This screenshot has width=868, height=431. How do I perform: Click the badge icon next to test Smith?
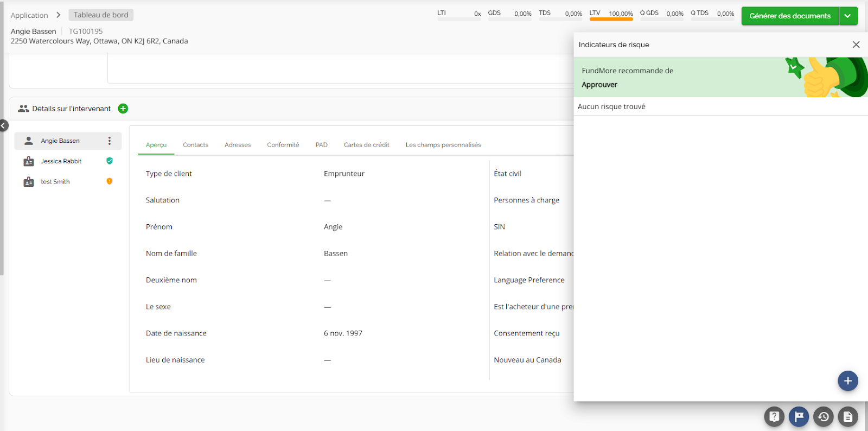[x=29, y=182]
